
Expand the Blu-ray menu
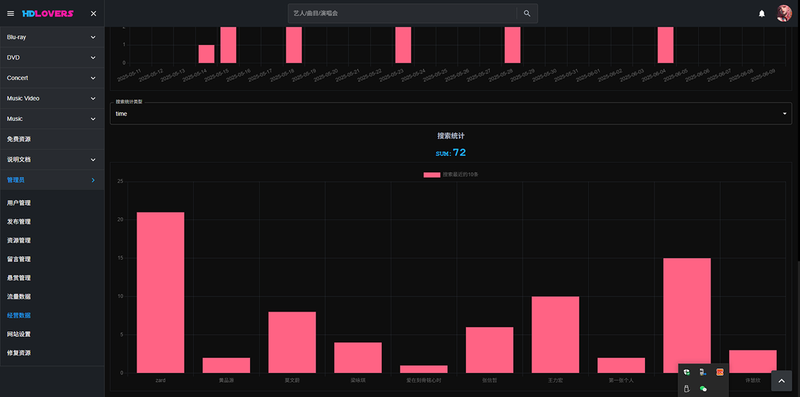(52, 37)
